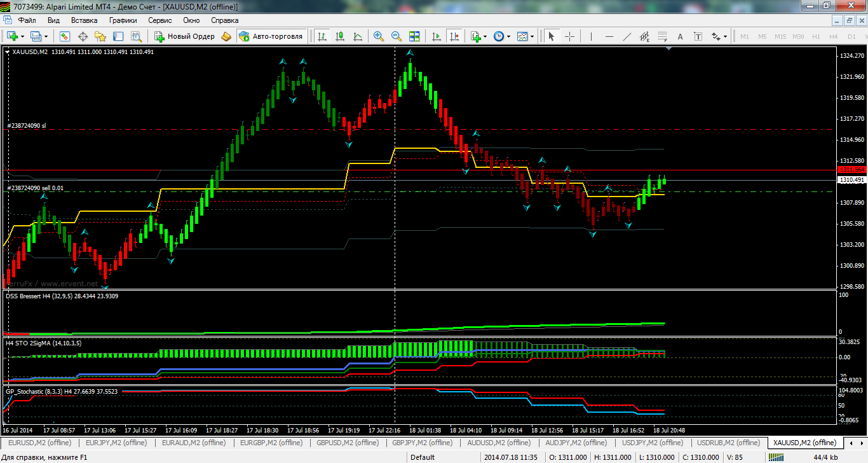Draw a vertical line

(x=591, y=36)
